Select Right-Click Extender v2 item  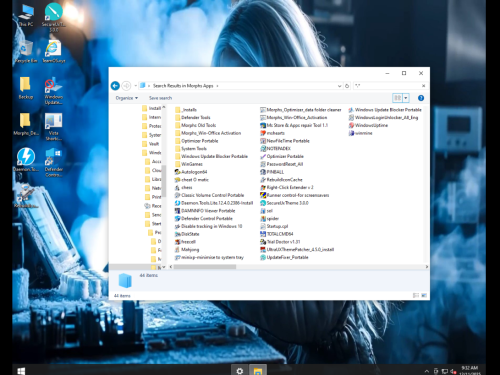coord(287,187)
